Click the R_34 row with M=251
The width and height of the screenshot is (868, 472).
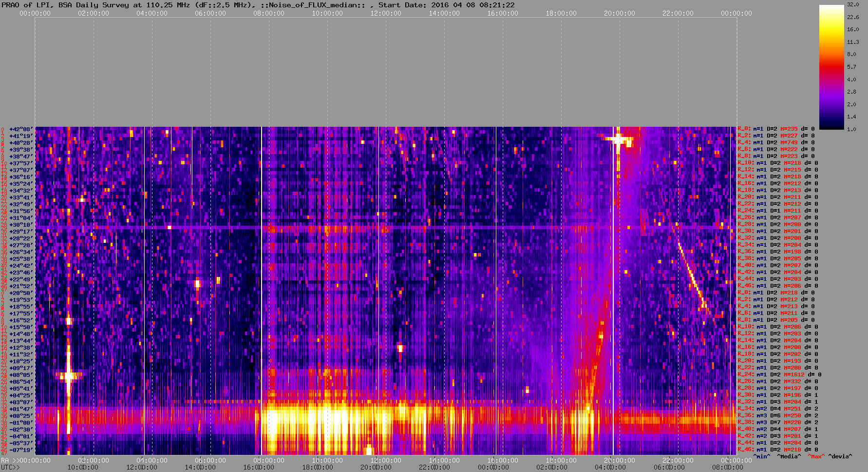click(778, 409)
